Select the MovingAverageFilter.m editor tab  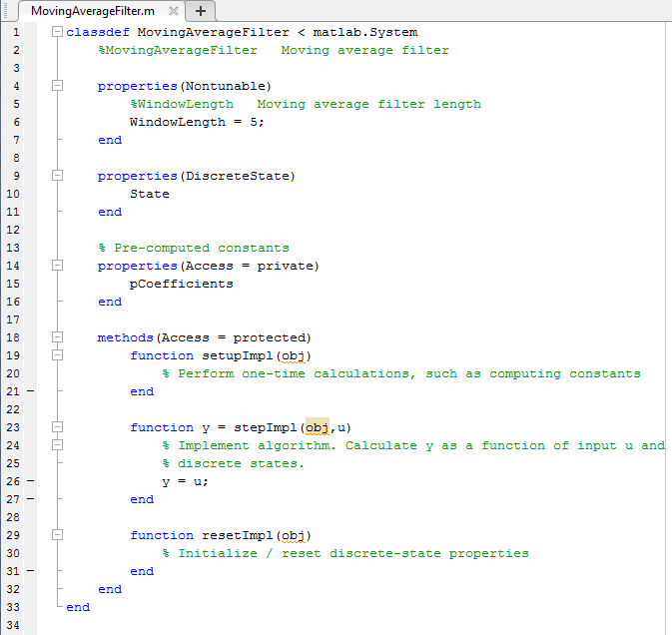pos(92,11)
